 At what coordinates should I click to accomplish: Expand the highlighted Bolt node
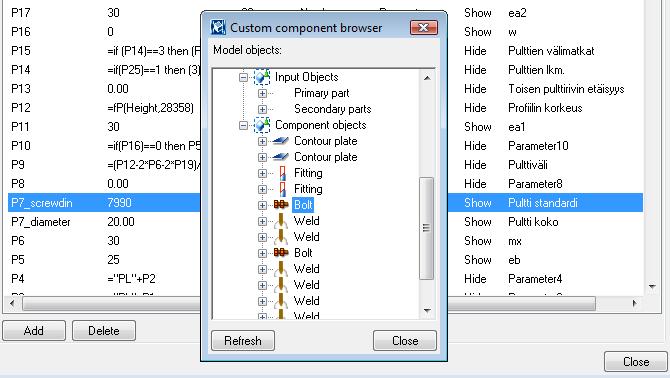point(262,205)
